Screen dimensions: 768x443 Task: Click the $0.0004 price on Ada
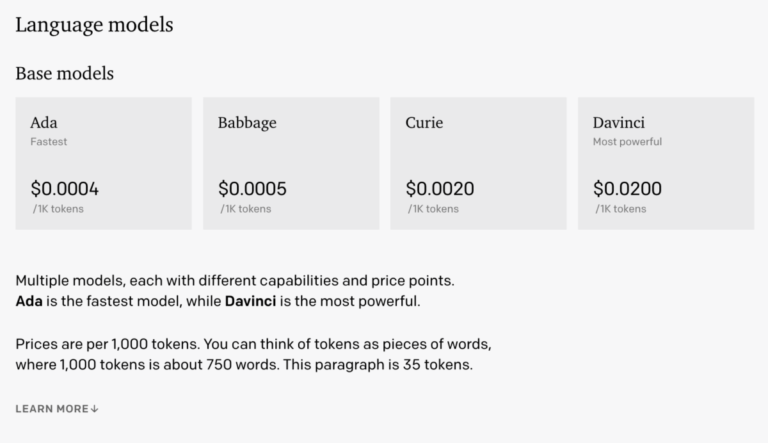tap(65, 189)
